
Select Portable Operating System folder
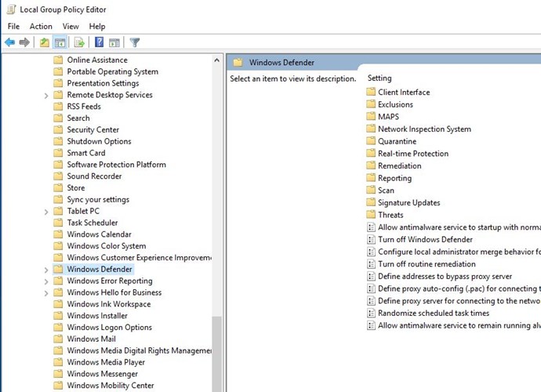tap(112, 71)
